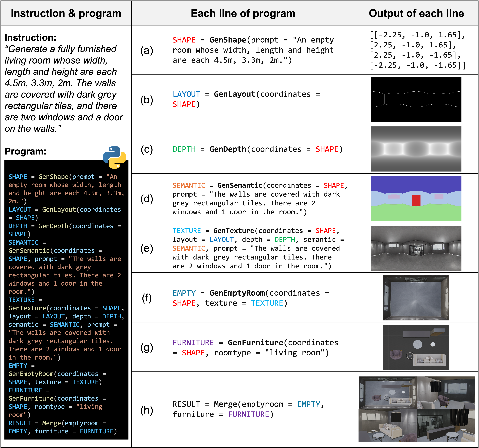Viewport: 479px width, 448px height.
Task: Click the semantic map's red door region
Action: coord(416,201)
